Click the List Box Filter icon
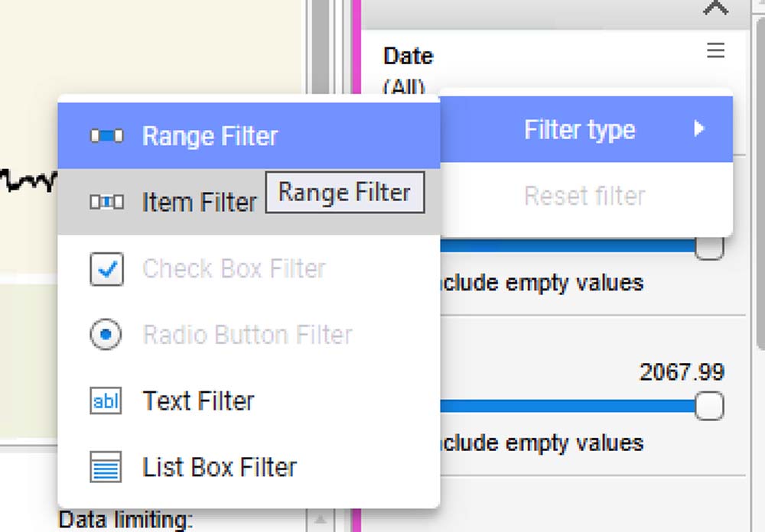The image size is (765, 532). tap(106, 467)
